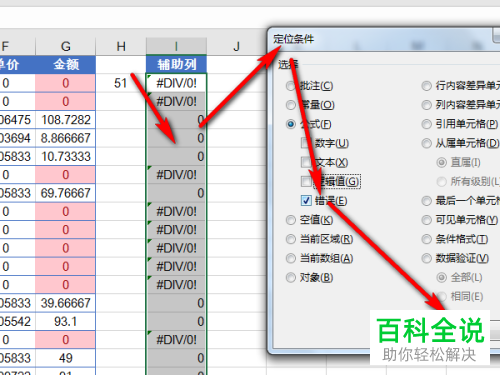Click the cell showing 10.73333

click(65, 156)
